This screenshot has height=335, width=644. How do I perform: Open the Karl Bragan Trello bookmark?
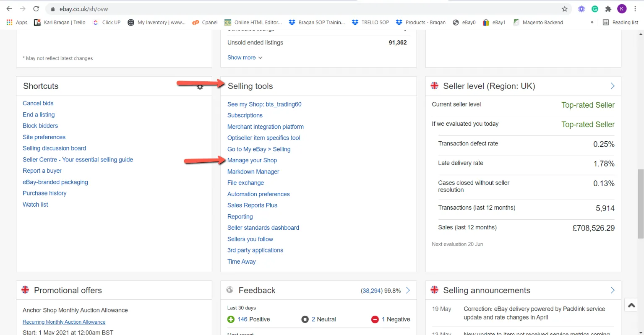pos(60,22)
